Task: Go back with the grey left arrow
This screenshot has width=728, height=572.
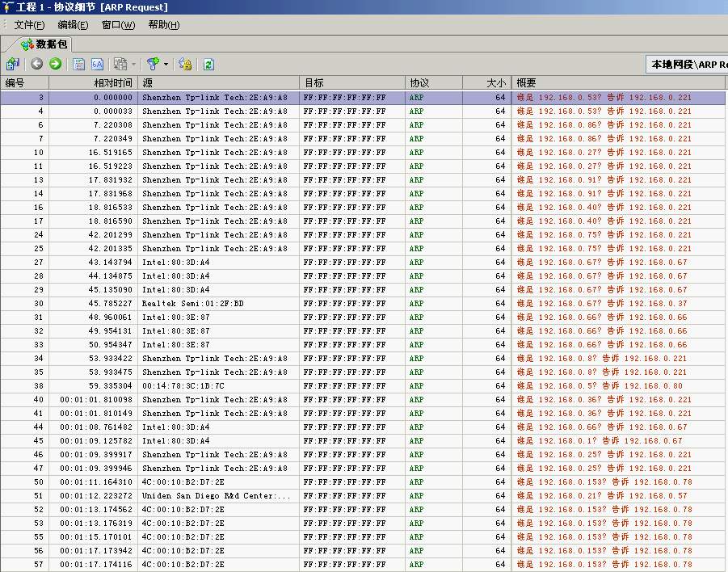Action: point(37,64)
